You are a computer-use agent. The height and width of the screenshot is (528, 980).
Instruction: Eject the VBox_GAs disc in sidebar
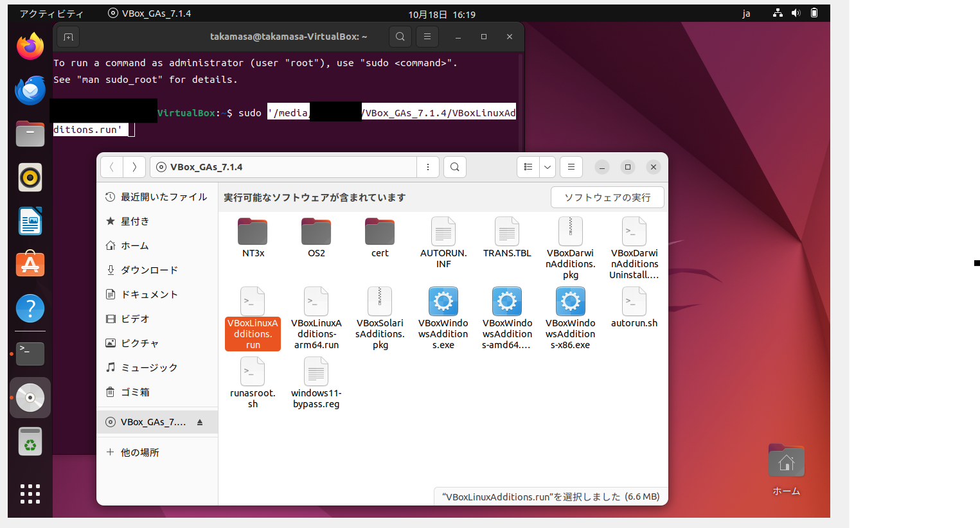200,422
